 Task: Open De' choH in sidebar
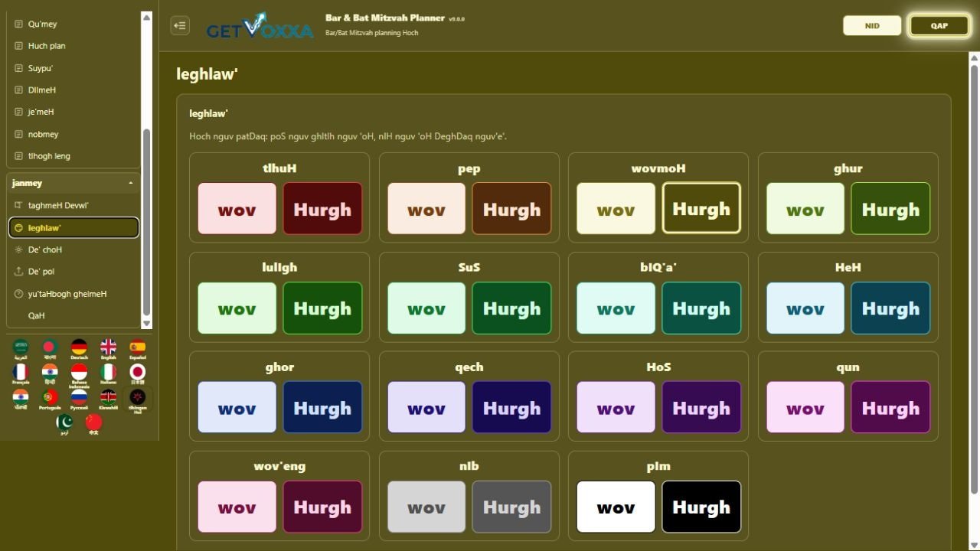click(73, 249)
